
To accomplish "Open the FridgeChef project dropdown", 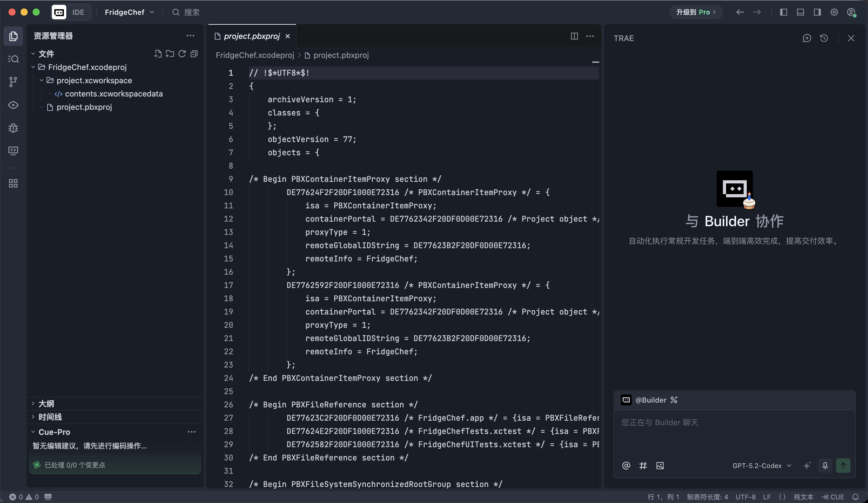I will (129, 12).
